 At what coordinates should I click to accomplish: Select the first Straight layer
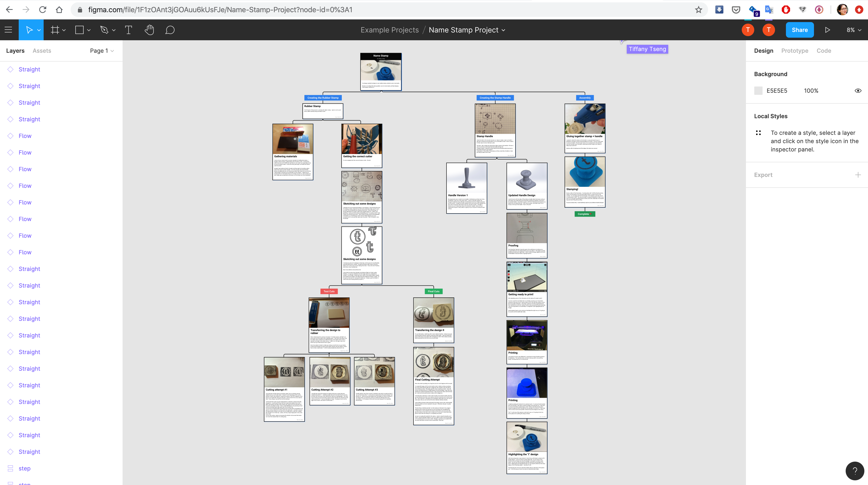pyautogui.click(x=29, y=69)
